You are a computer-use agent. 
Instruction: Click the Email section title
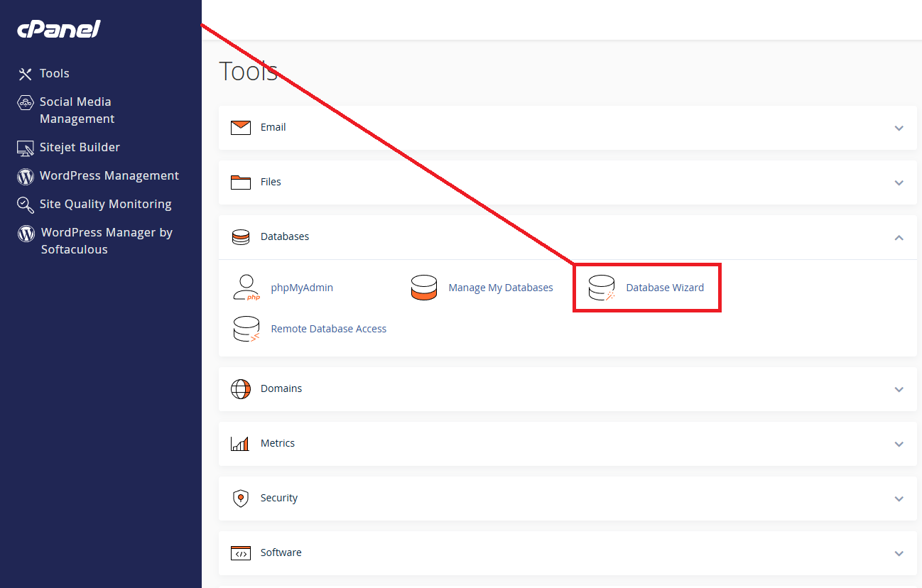coord(273,128)
